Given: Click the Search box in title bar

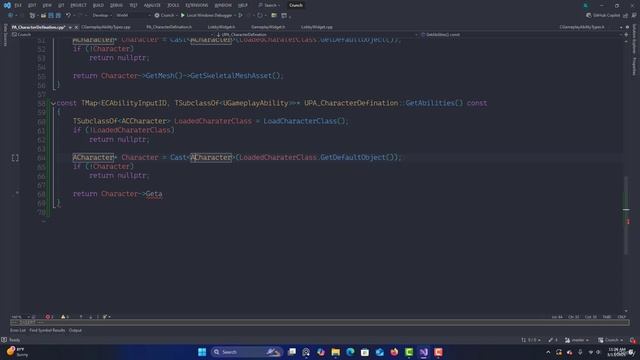Looking at the screenshot, I should pyautogui.click(x=269, y=5).
